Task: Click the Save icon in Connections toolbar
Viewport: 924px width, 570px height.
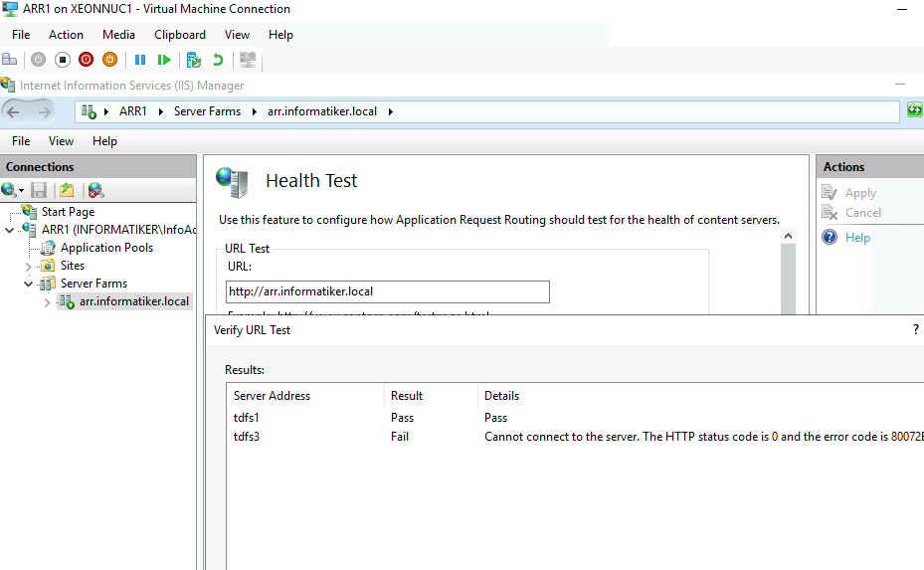Action: (x=39, y=190)
